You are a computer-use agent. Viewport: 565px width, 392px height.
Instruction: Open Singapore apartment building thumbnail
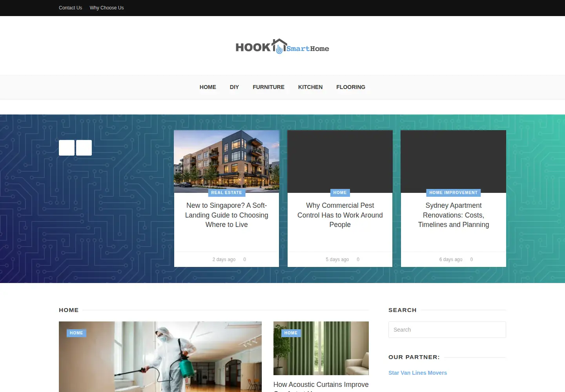[x=226, y=161]
